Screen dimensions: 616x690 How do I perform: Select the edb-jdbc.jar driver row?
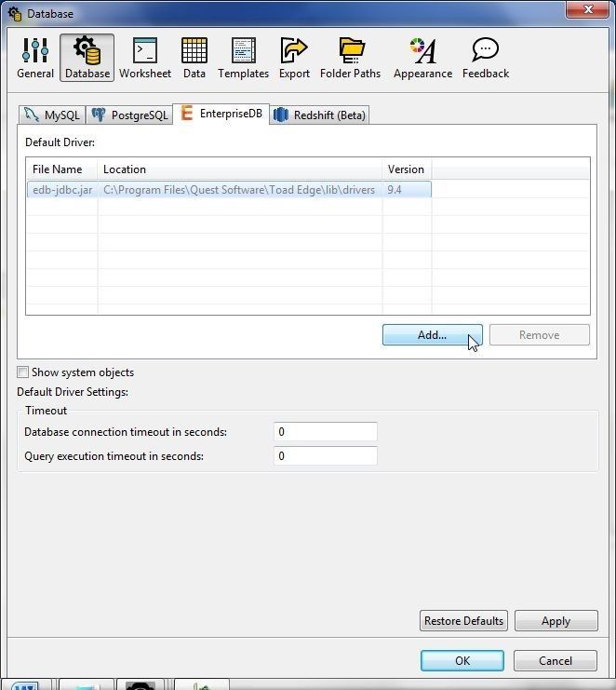pyautogui.click(x=229, y=190)
